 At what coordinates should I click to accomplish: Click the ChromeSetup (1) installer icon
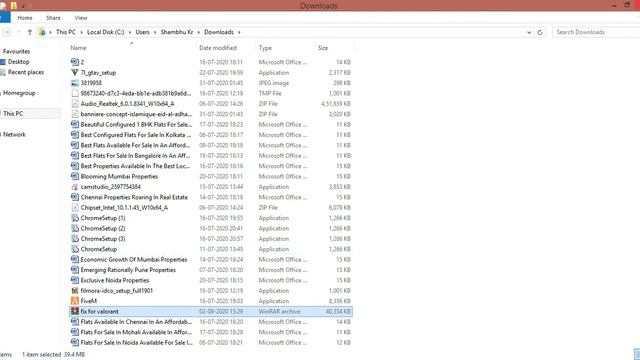(x=75, y=218)
